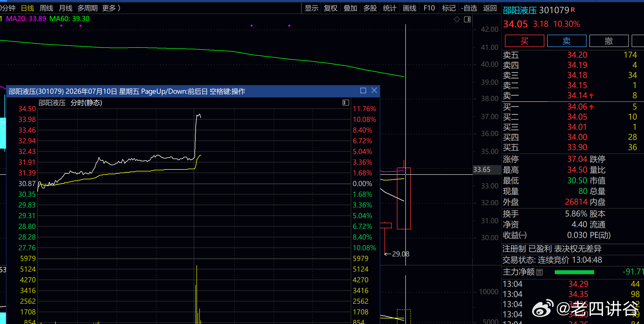Click the red up arrow beside 34.06
Image resolution: width=644 pixels, height=324 pixels.
point(591,107)
